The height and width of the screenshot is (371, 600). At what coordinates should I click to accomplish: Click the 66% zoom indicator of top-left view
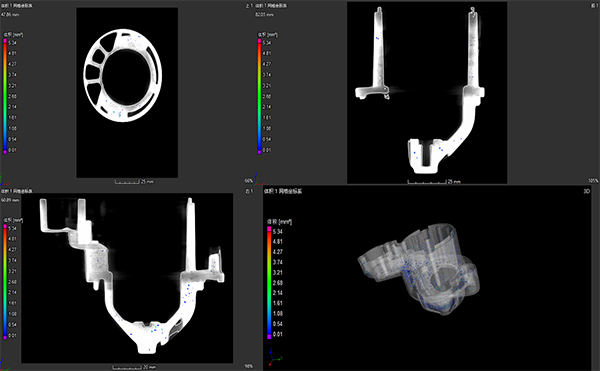(249, 181)
